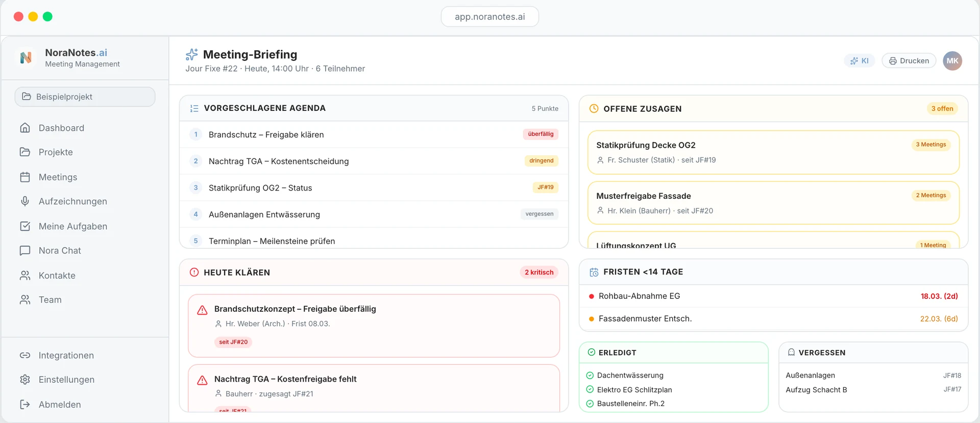Screen dimensions: 980x423
Task: Click the 3 offen badge
Action: tap(942, 108)
